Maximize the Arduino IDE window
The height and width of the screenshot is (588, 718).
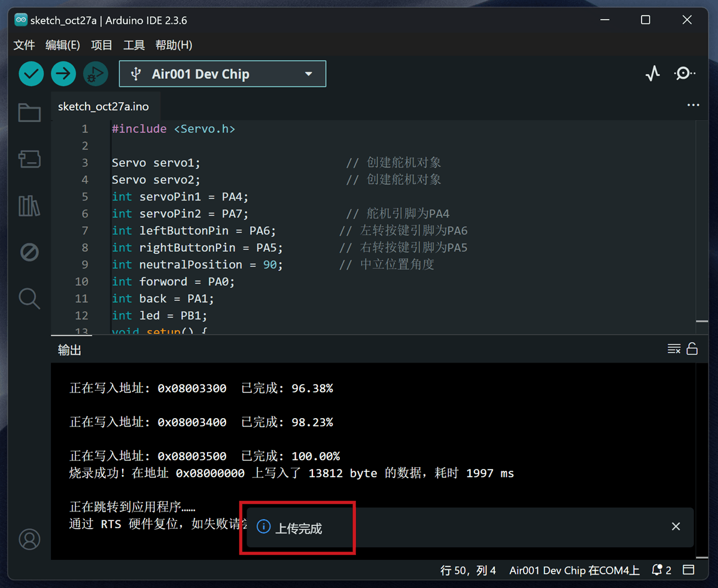tap(645, 20)
